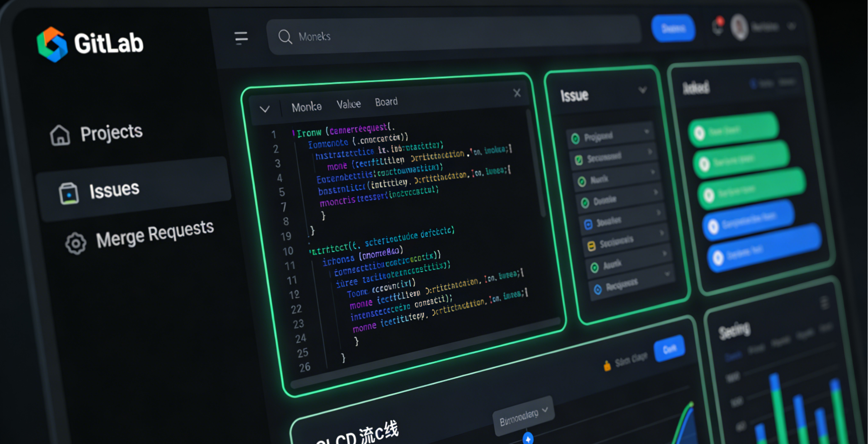
Task: Click the green circle icon in third Issue row
Action: tap(582, 182)
